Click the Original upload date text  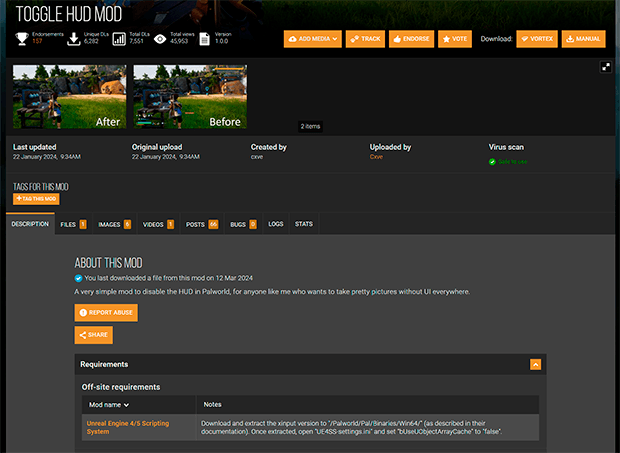click(x=166, y=157)
